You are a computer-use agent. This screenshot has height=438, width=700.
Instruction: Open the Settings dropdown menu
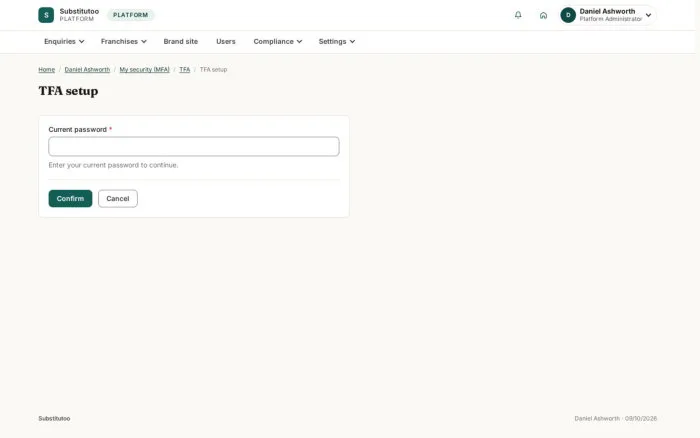coord(337,42)
